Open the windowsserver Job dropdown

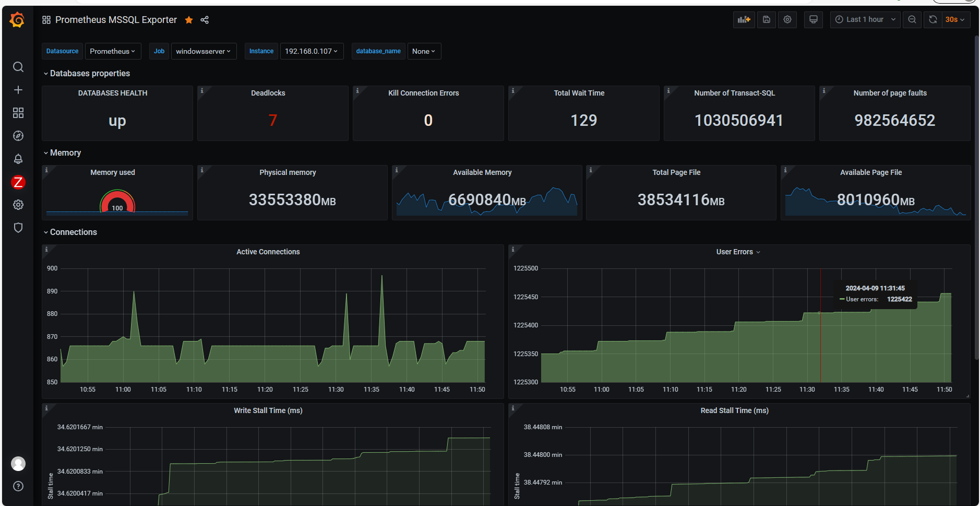(204, 51)
